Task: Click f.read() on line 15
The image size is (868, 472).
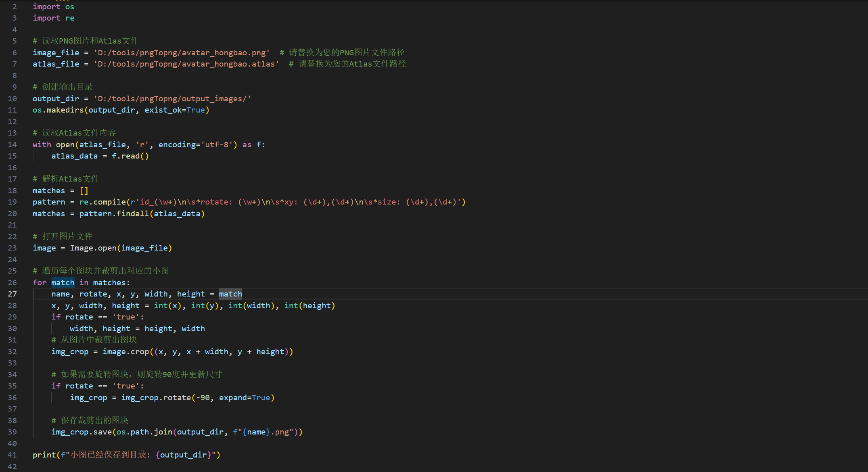Action: pos(130,156)
